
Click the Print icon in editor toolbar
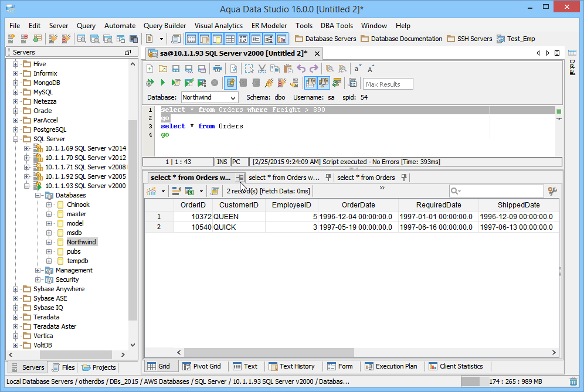click(218, 69)
